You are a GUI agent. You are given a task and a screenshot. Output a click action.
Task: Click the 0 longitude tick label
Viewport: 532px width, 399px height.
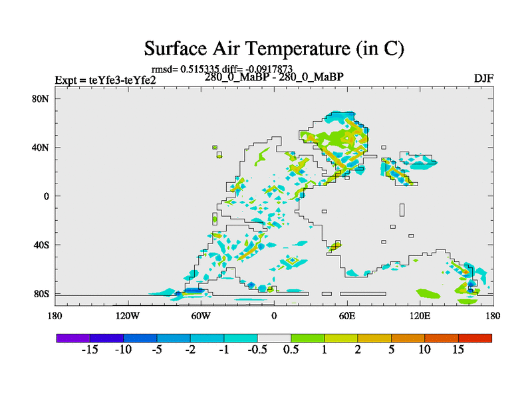pos(274,315)
